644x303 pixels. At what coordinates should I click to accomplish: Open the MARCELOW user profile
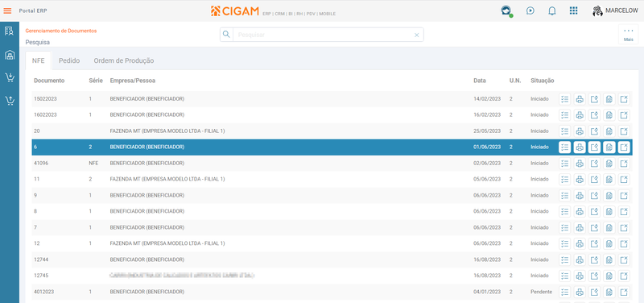615,10
